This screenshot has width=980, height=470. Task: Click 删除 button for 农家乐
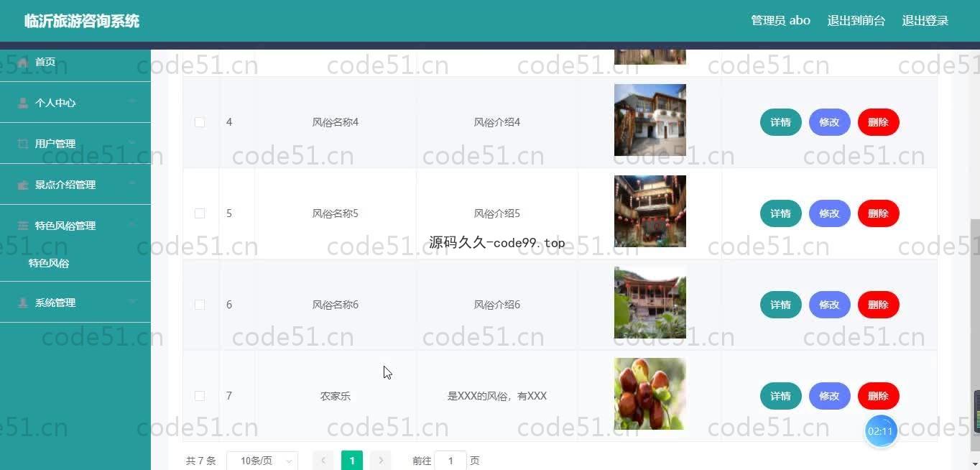879,396
